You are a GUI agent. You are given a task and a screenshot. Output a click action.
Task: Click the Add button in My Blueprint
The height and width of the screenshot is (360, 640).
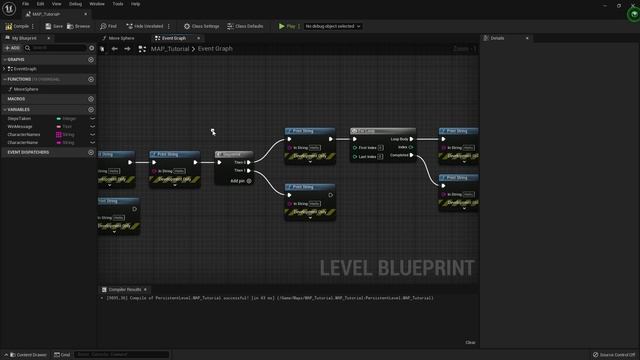12,48
